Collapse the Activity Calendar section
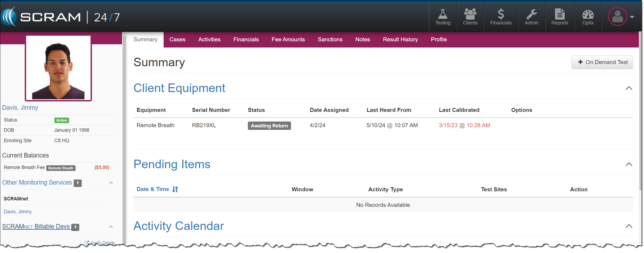This screenshot has height=253, width=644. click(629, 226)
